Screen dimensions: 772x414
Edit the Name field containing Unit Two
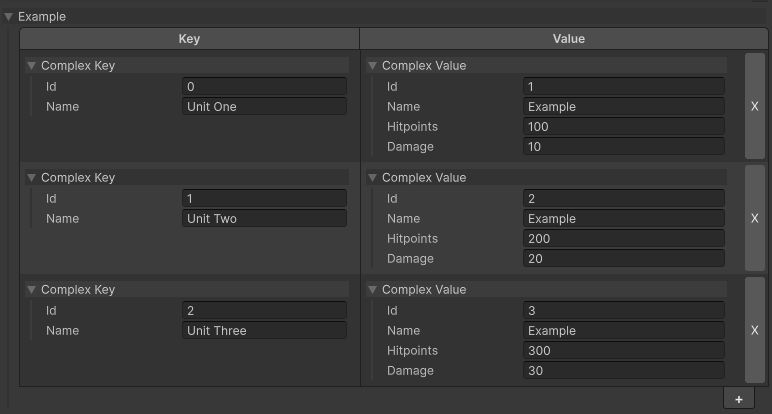(264, 219)
